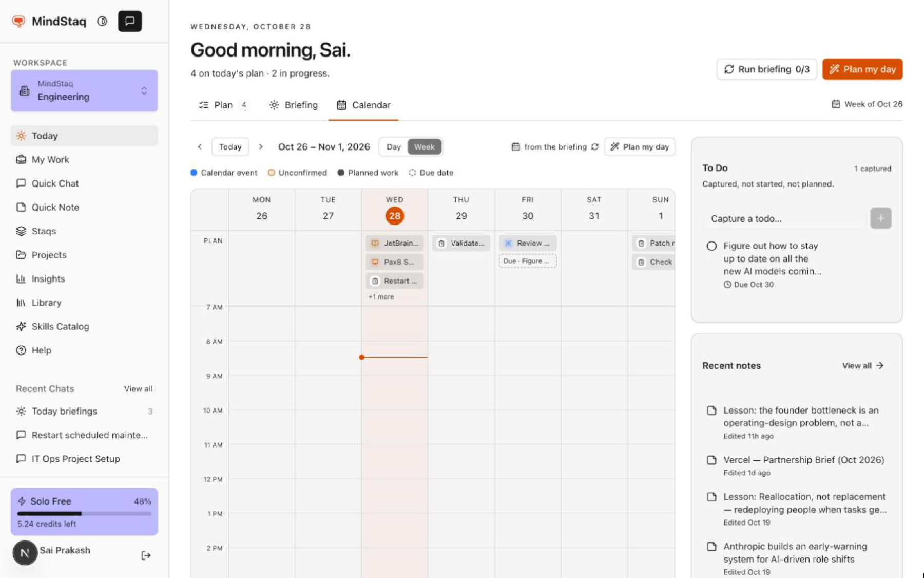Viewport: 924px width, 578px height.
Task: Switch to the Briefing tab
Action: pyautogui.click(x=294, y=105)
